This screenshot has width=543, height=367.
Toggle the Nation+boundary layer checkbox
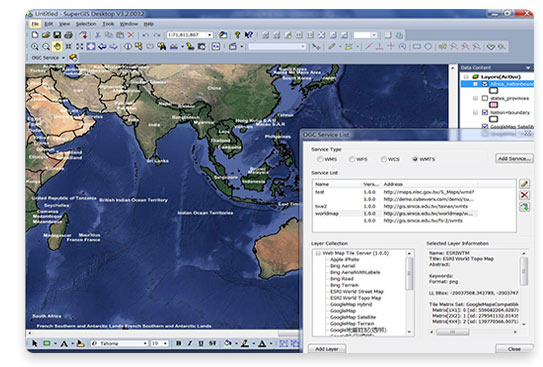pos(485,113)
